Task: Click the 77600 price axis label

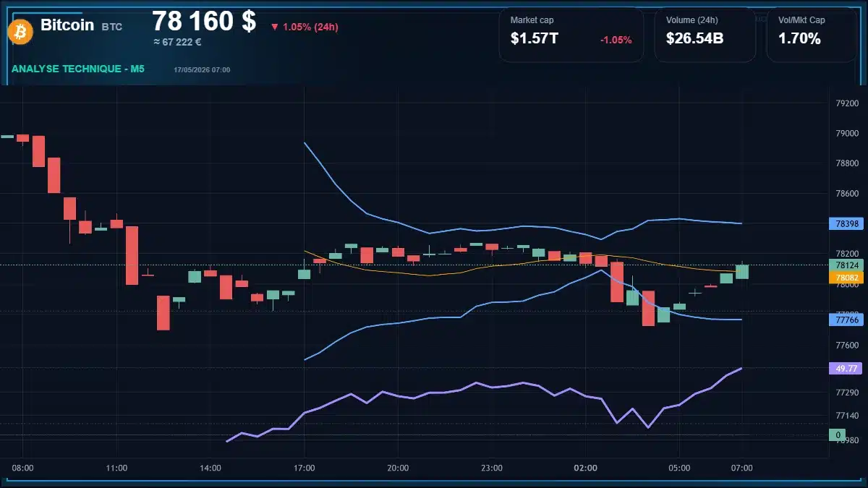Action: pos(846,346)
